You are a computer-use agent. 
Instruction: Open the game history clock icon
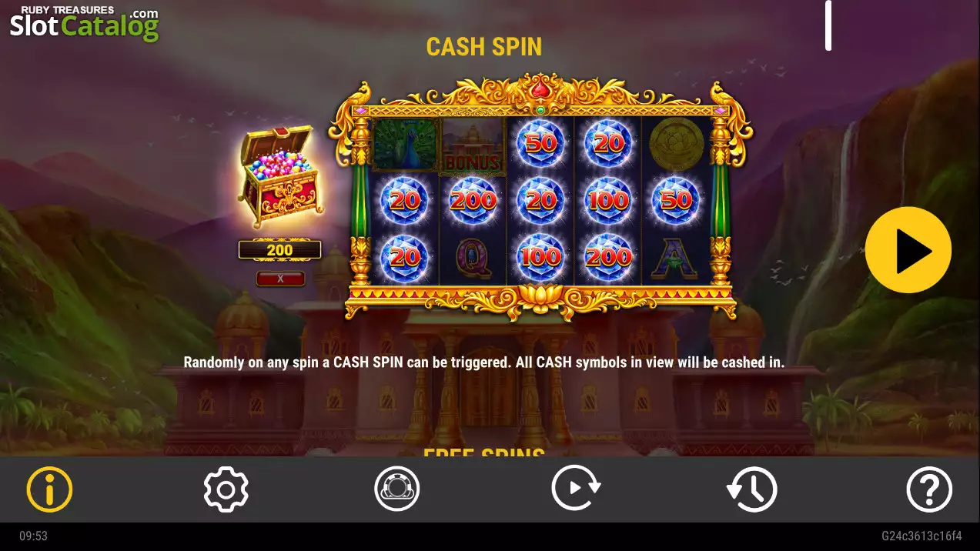pos(751,489)
